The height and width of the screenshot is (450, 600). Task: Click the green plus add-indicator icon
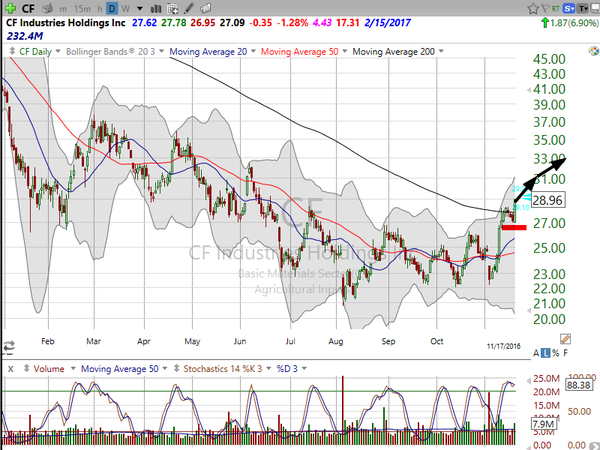tap(10, 8)
